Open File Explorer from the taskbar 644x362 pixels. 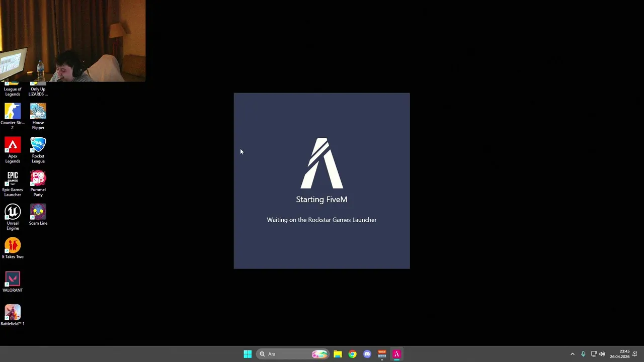coord(338,354)
